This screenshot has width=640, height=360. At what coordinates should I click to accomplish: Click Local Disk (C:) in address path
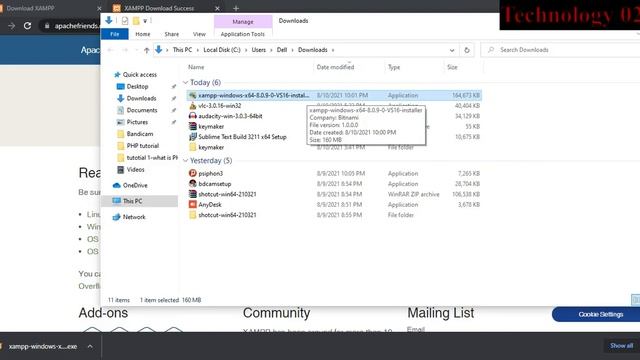click(x=222, y=50)
